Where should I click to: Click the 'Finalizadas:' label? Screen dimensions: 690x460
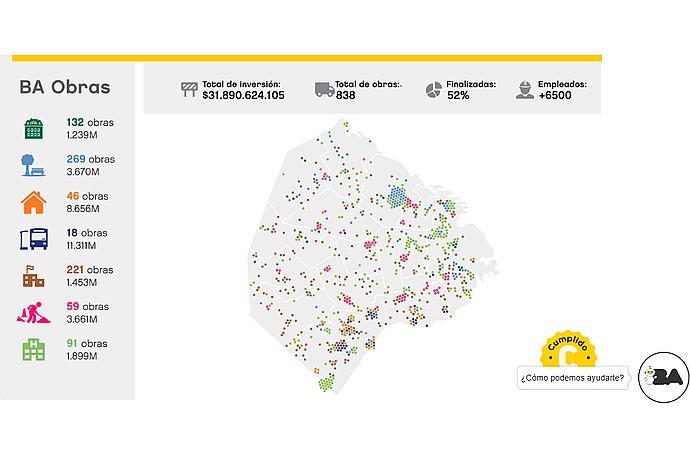point(471,84)
